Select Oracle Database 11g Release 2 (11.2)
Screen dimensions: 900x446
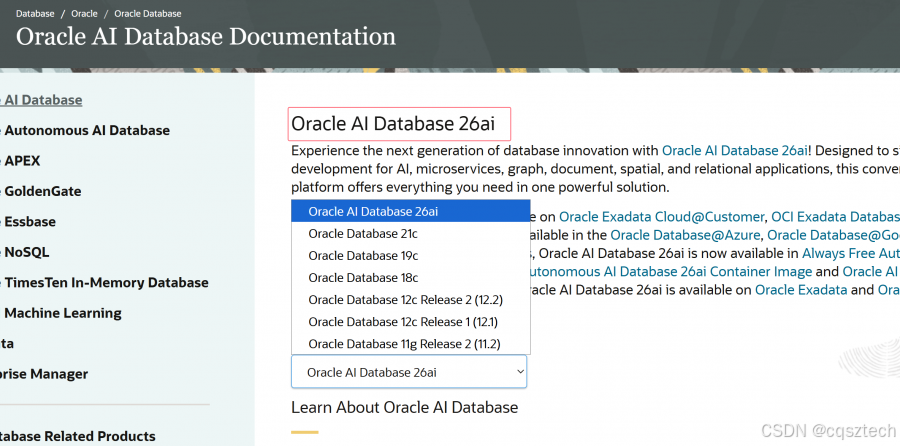(x=410, y=344)
